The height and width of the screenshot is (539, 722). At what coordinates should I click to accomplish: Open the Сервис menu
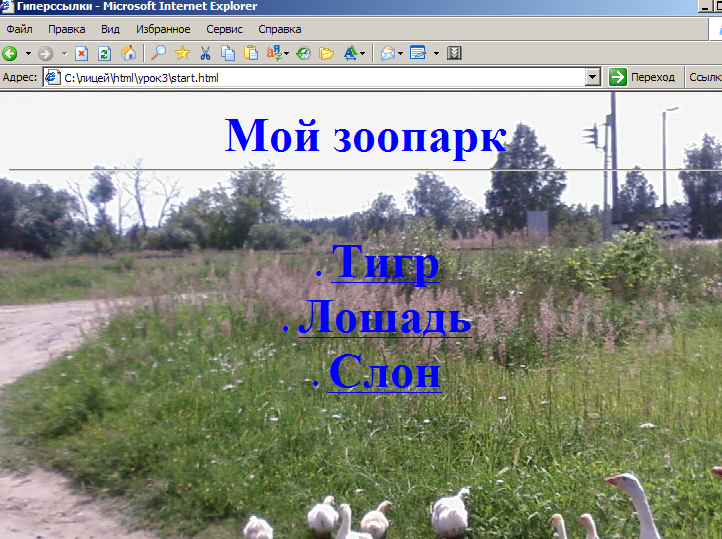(x=224, y=29)
